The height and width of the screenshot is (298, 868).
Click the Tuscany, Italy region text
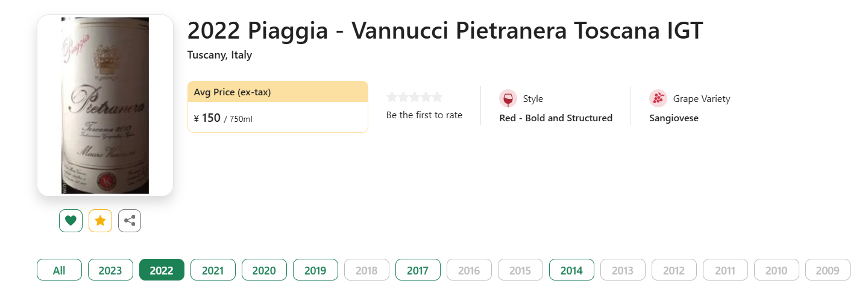(x=219, y=55)
